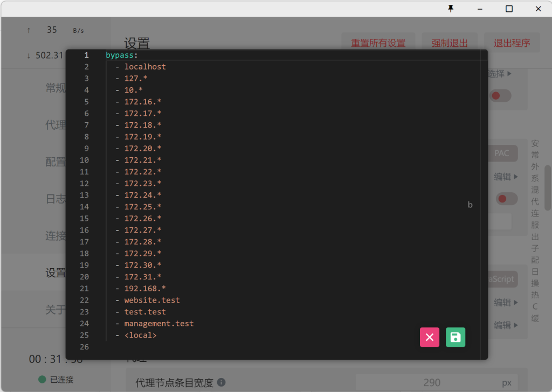
Task: Click the info icon beside 代理节点条目宽度
Action: tap(221, 382)
